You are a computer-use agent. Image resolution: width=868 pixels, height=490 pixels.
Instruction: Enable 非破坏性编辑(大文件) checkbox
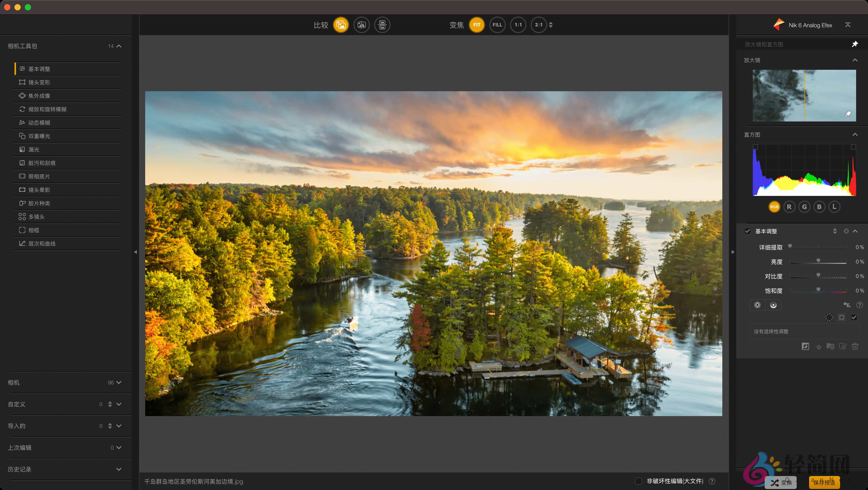[x=638, y=481]
